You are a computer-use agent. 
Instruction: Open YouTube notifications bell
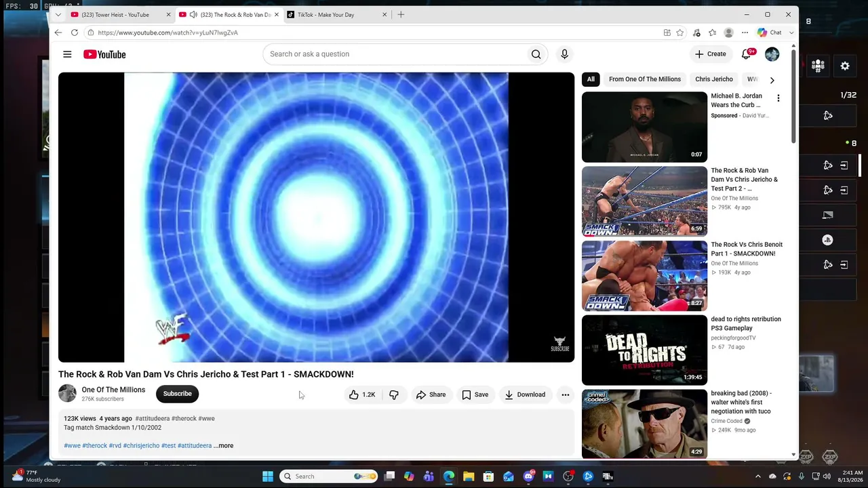click(x=747, y=54)
